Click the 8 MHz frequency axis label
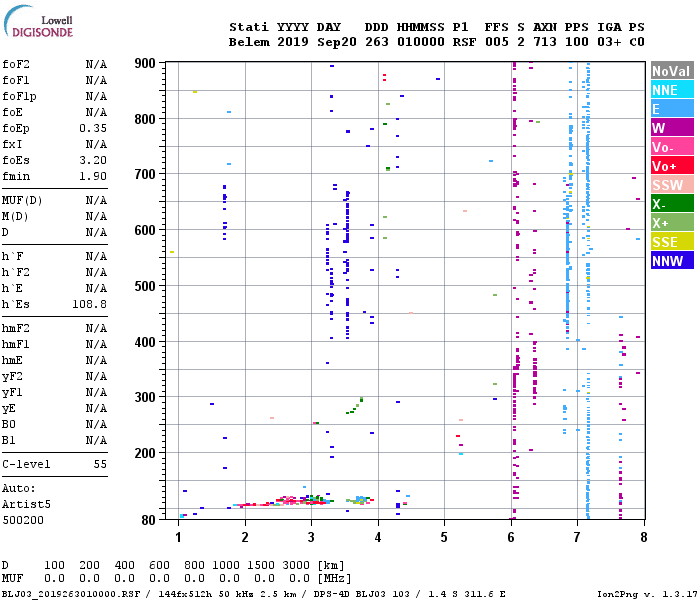700x600 pixels. coord(644,537)
